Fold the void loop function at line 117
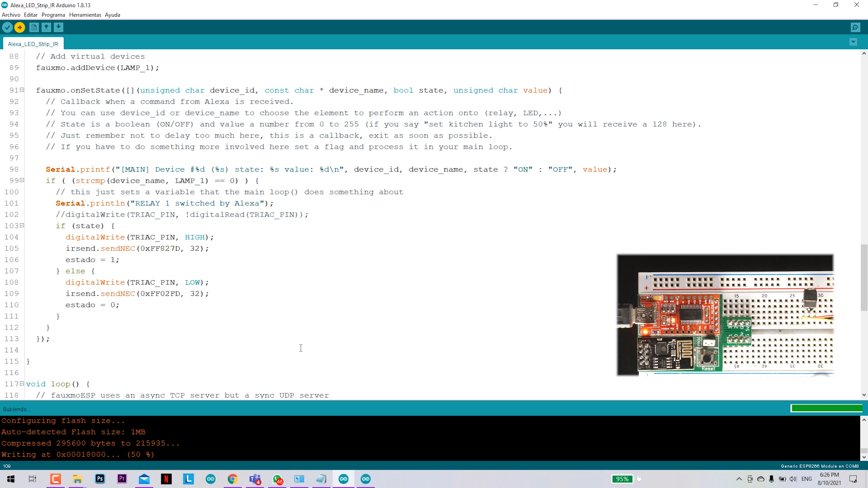868x488 pixels. tap(22, 384)
